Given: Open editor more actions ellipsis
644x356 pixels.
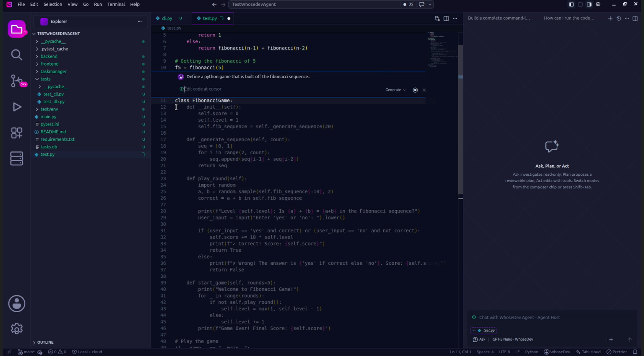Looking at the screenshot, I should coord(455,18).
